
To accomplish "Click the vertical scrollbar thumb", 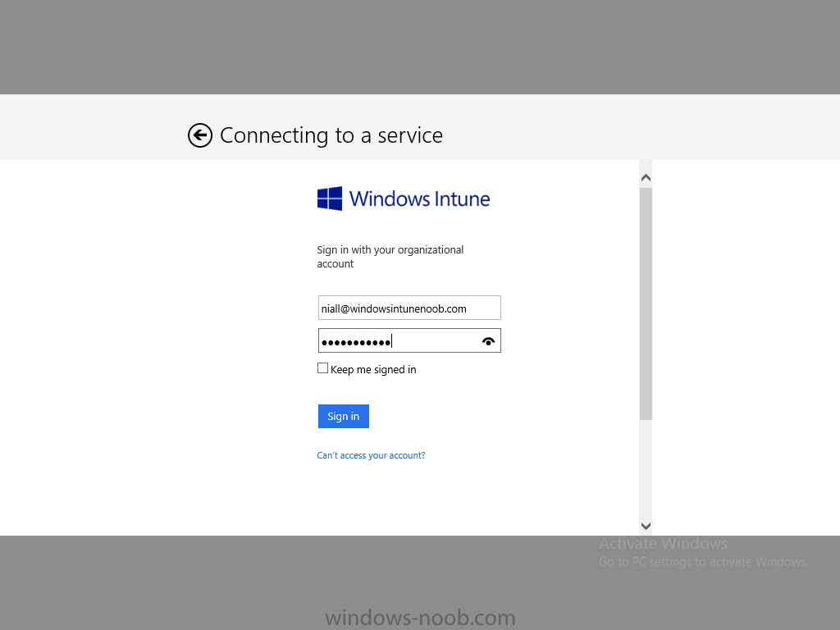I will coord(646,304).
